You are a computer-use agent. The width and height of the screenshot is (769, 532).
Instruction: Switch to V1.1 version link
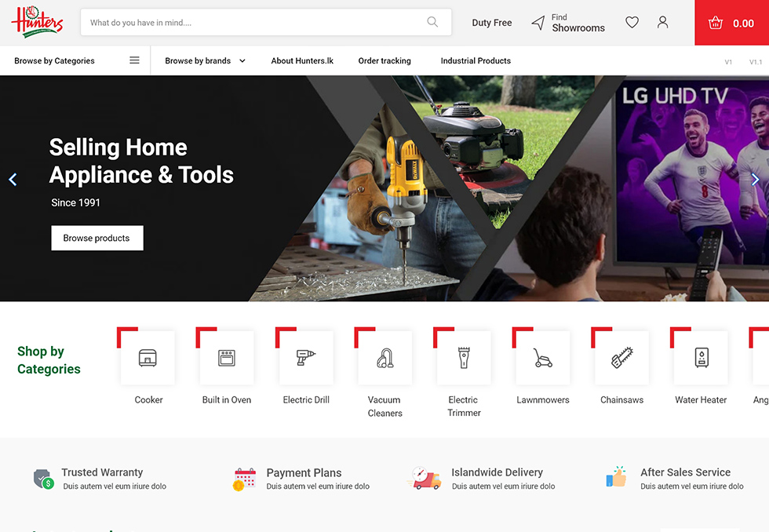click(x=755, y=62)
